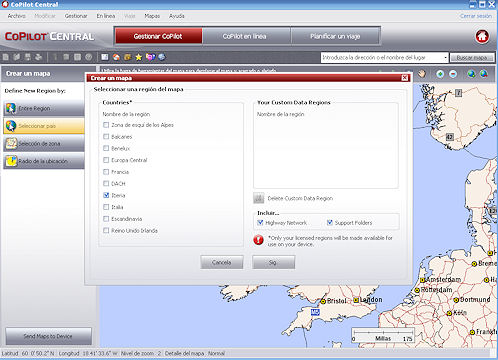Check the Reino Unido Irlanda checkbox

pyautogui.click(x=106, y=230)
